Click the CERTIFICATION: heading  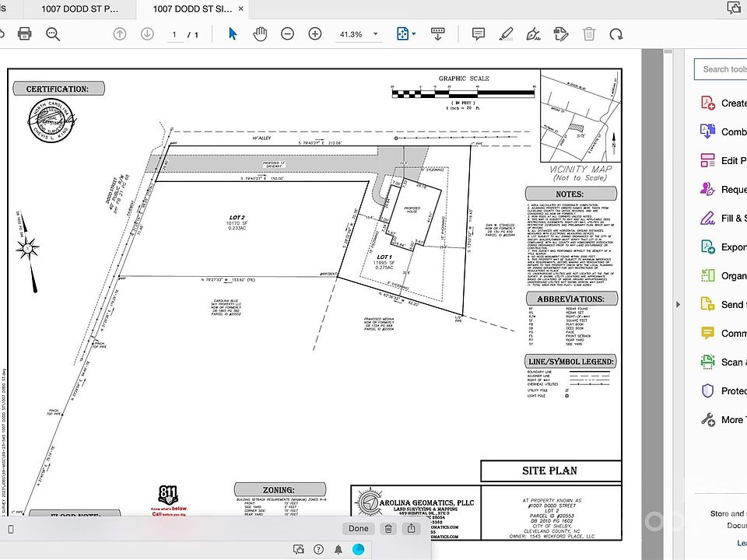click(58, 89)
